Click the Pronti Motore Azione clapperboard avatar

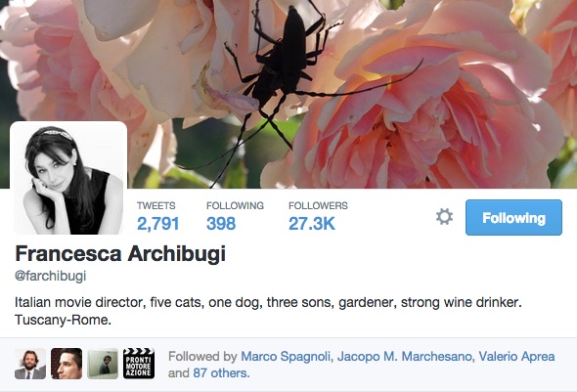pos(139,364)
